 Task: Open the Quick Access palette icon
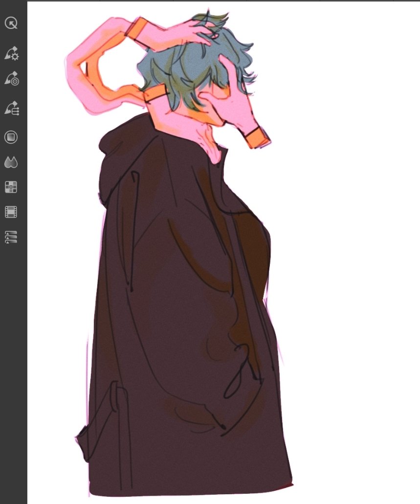[11, 23]
